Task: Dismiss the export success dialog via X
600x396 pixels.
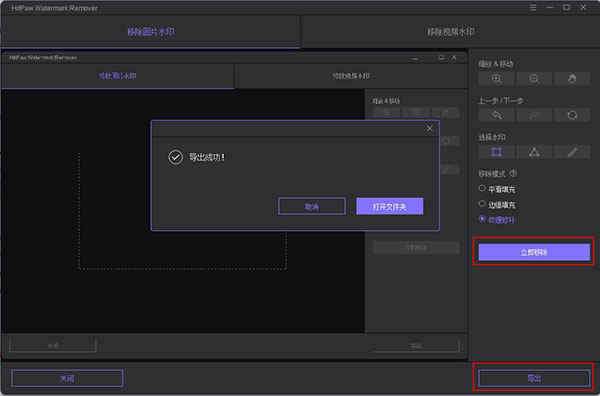Action: tap(429, 129)
